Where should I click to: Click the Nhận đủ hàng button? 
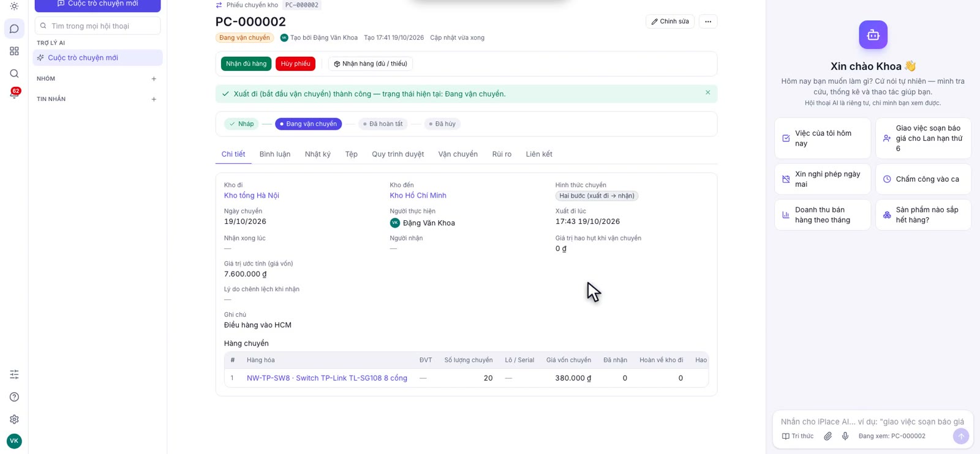246,64
